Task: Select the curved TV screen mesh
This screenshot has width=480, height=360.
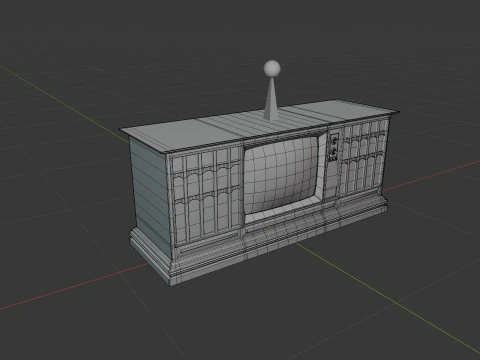Action: click(281, 174)
